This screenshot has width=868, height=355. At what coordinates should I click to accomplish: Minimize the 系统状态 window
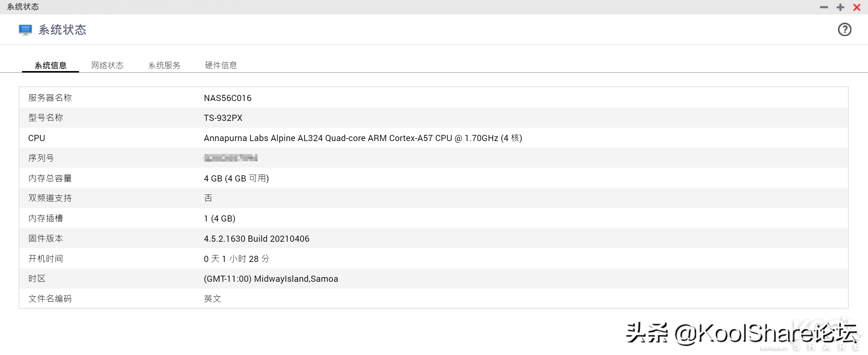(x=824, y=7)
